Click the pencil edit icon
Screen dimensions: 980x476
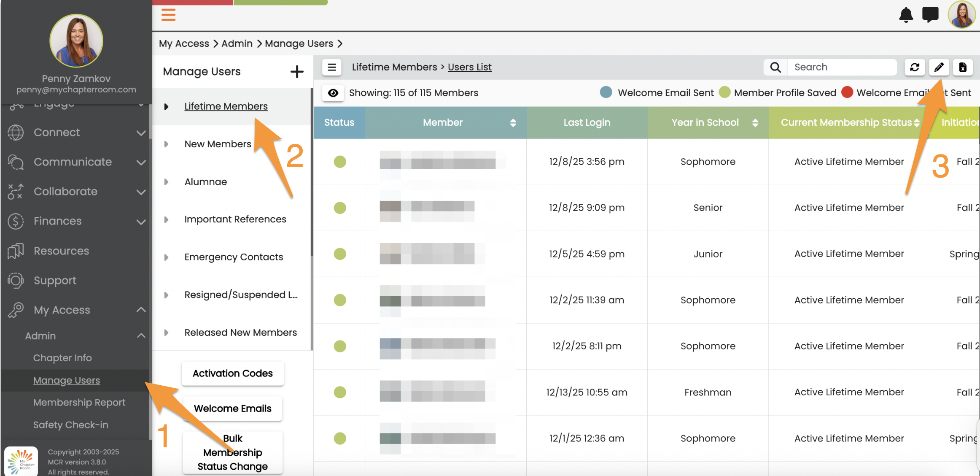tap(939, 67)
